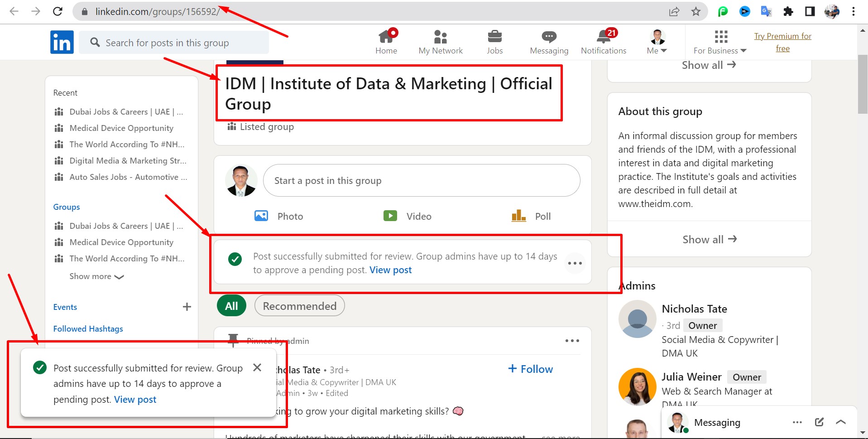Open Notifications with 21 badge
The image size is (868, 439).
pyautogui.click(x=604, y=42)
